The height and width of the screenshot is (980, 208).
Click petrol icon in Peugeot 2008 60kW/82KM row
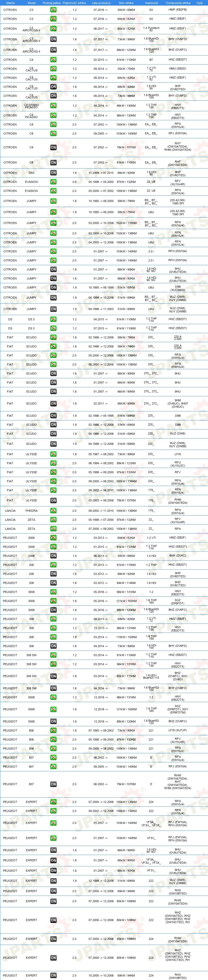53,538
